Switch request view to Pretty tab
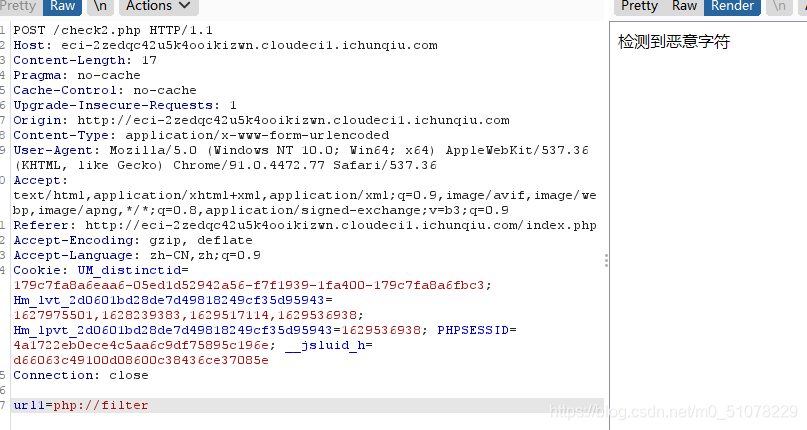 point(18,6)
